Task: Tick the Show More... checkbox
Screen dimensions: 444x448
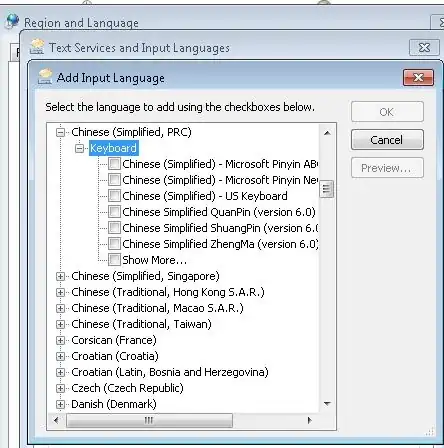Action: point(114,260)
